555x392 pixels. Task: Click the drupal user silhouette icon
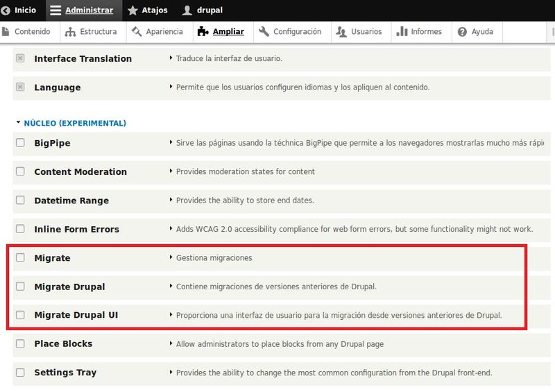pyautogui.click(x=187, y=10)
